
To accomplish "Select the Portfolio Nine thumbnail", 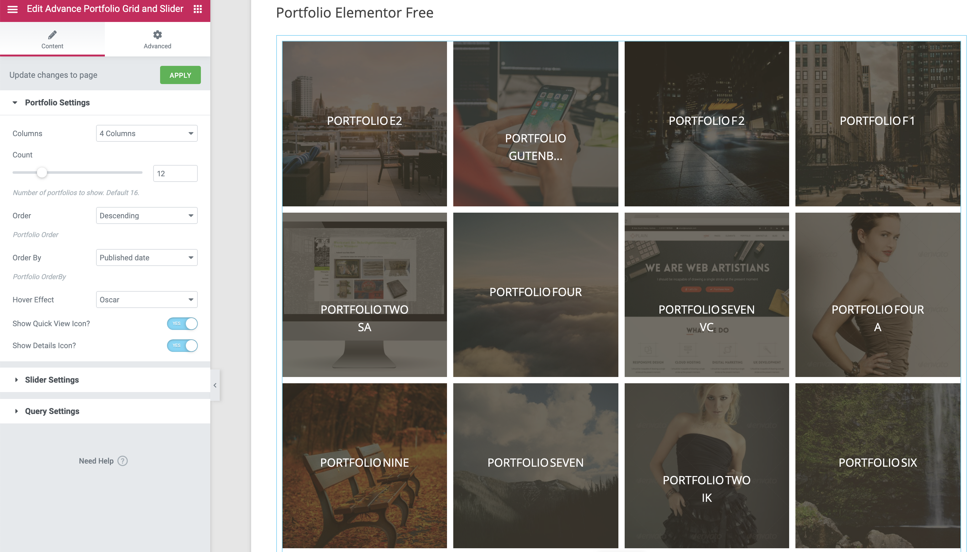I will (x=364, y=466).
